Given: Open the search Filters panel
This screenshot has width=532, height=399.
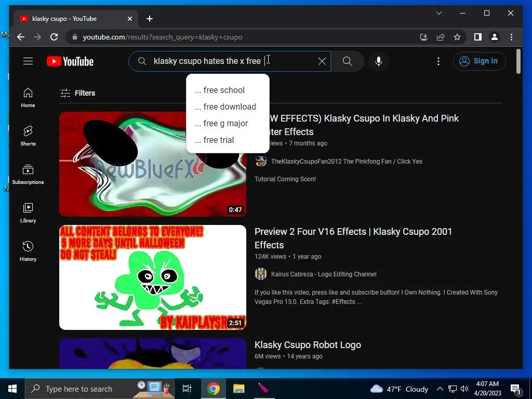Looking at the screenshot, I should click(x=78, y=93).
